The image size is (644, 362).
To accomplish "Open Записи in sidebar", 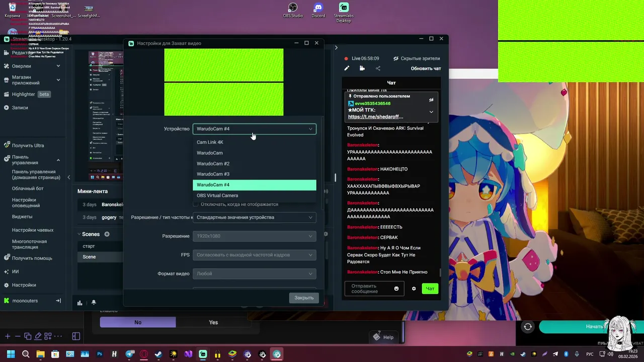I will coord(20,108).
